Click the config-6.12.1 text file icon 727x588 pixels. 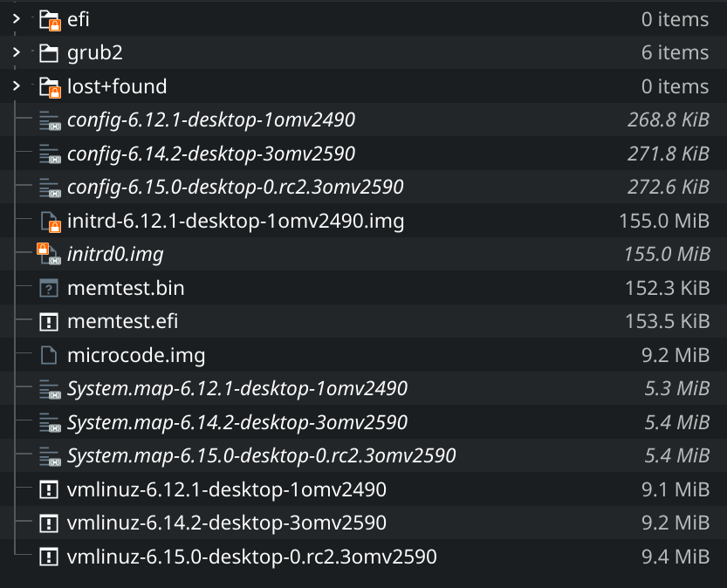pos(49,120)
